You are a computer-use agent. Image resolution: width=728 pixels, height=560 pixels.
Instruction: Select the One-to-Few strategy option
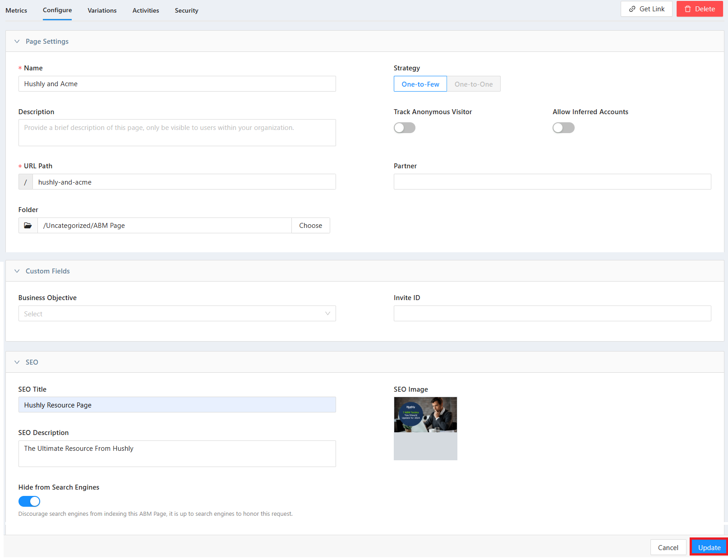(420, 84)
